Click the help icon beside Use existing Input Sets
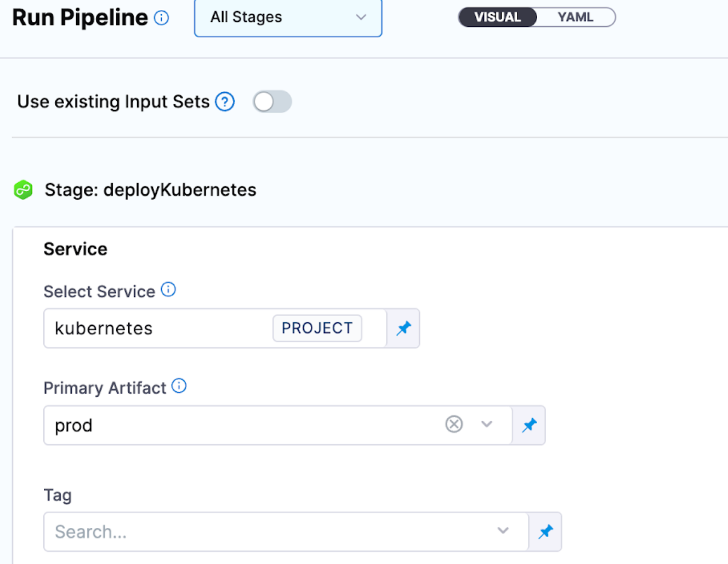The height and width of the screenshot is (564, 728). point(225,101)
